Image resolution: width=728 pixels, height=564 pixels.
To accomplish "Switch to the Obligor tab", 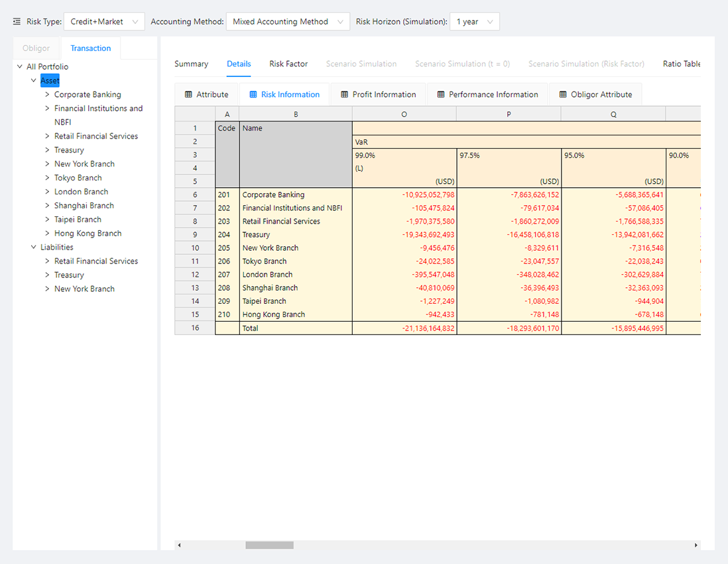I will point(36,48).
